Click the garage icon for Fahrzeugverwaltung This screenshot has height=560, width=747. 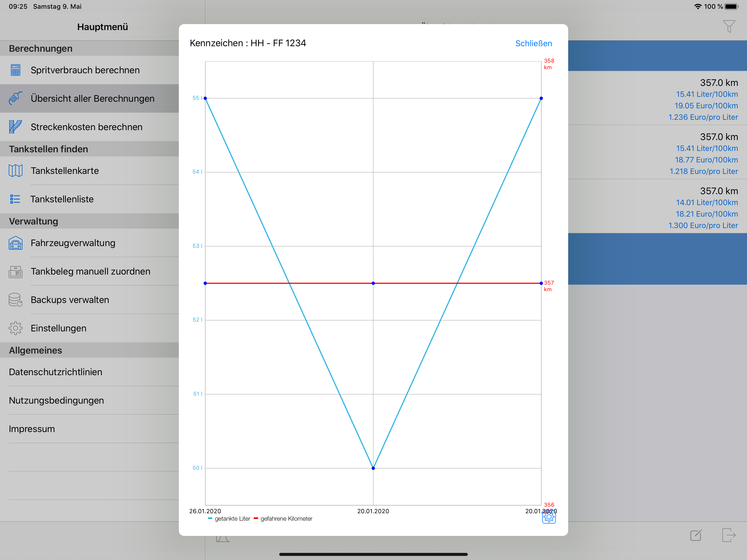16,243
